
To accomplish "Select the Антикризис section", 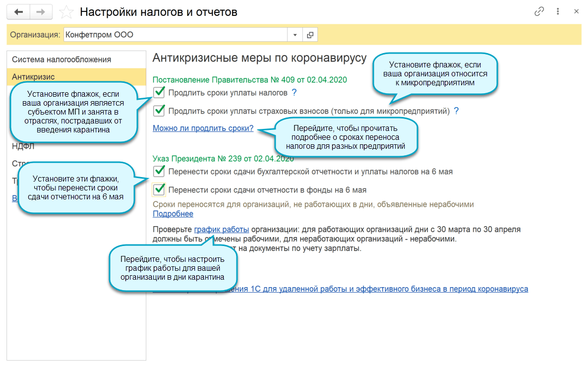I will tap(76, 77).
